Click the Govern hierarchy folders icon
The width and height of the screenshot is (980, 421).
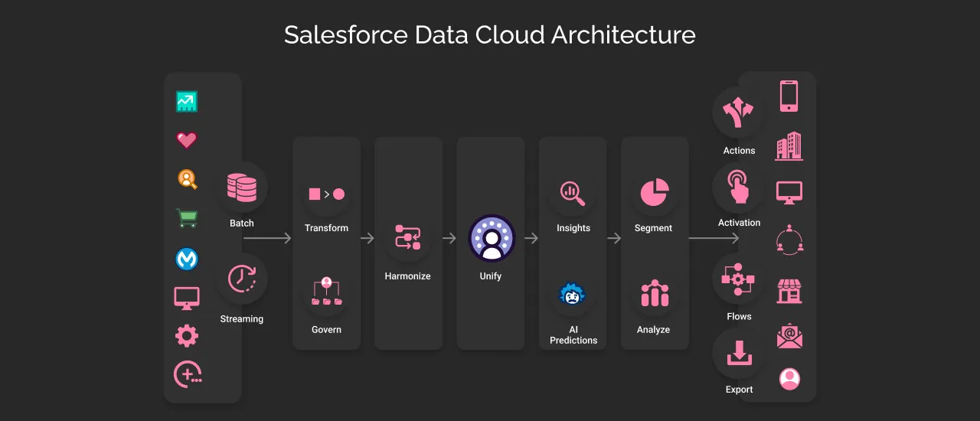pos(327,292)
